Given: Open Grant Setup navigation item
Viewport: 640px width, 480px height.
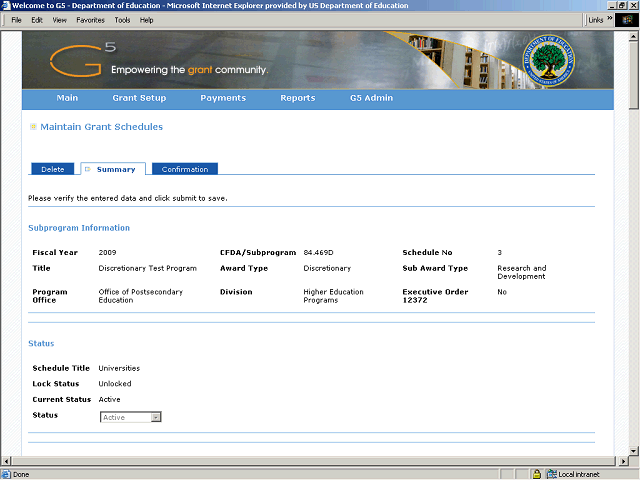Looking at the screenshot, I should (139, 98).
